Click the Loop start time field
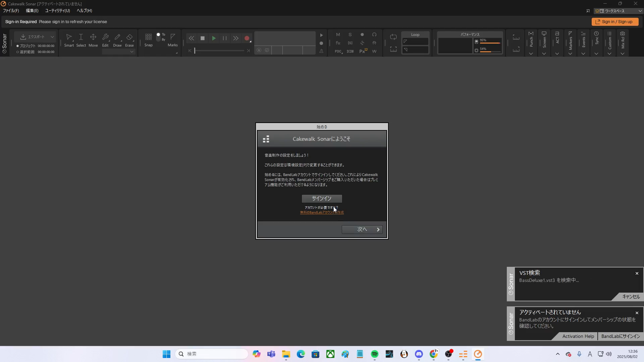 pyautogui.click(x=415, y=41)
